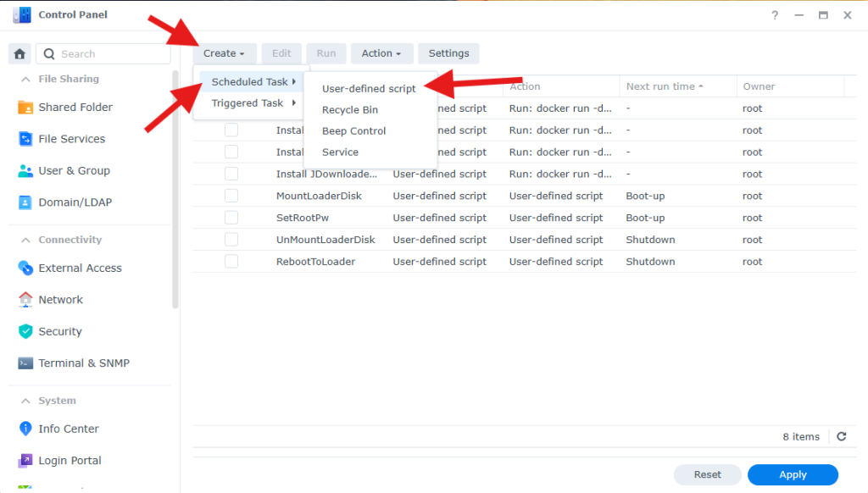This screenshot has height=493, width=868.
Task: Click the Shutdown value in RebootToLoader row
Action: click(x=650, y=262)
